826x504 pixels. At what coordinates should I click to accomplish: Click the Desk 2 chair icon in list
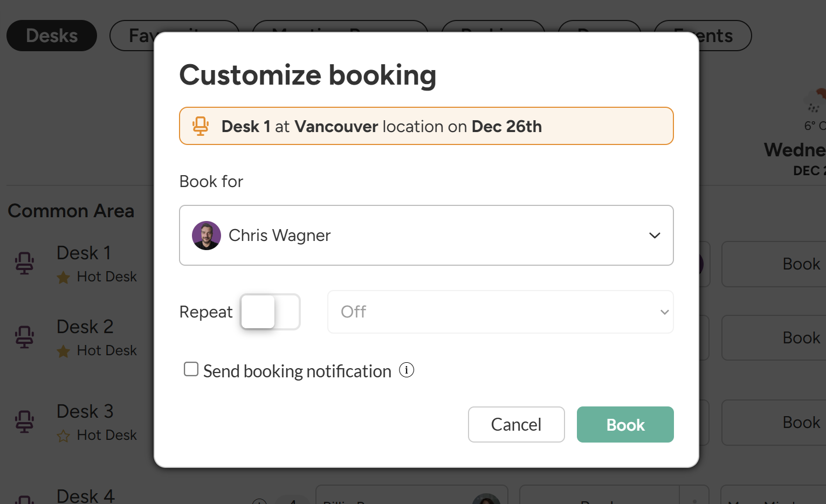coord(25,337)
